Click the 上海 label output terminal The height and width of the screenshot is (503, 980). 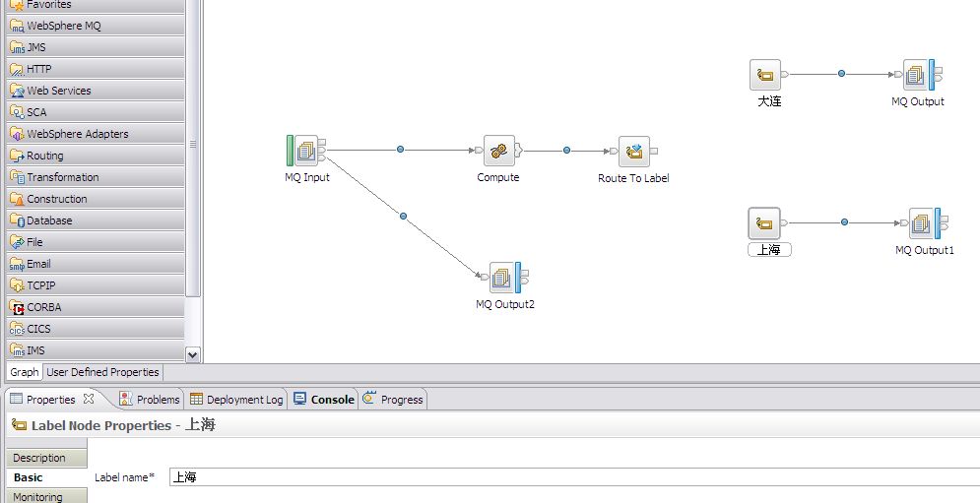[x=784, y=222]
